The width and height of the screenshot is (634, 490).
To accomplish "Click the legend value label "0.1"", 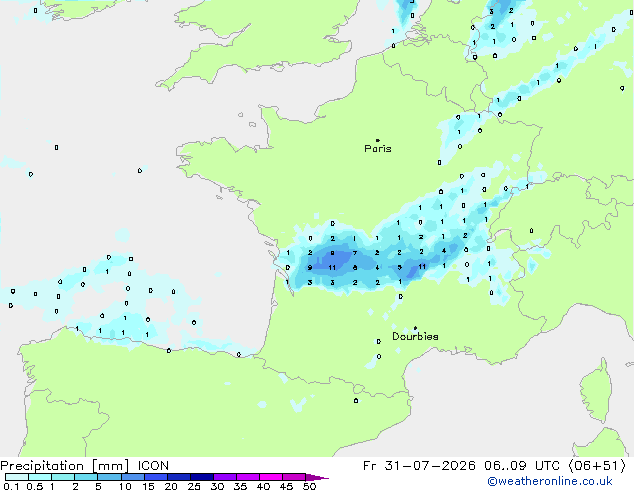I will point(11,486).
